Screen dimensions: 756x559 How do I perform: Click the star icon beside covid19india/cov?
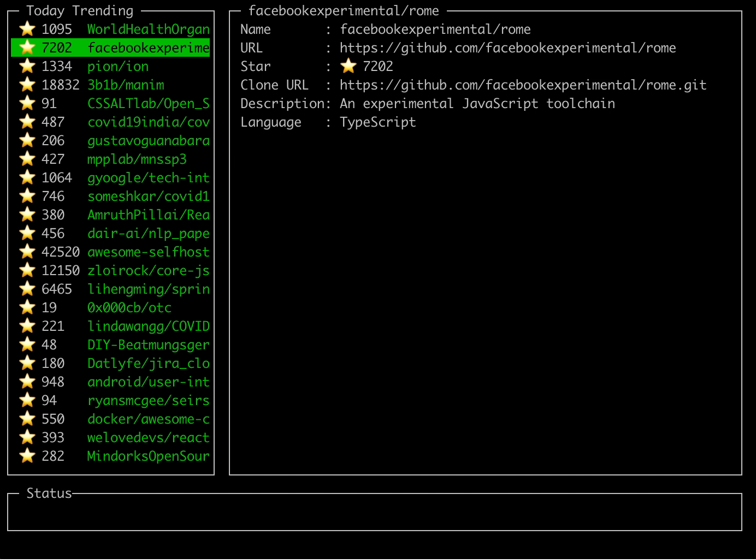27,122
